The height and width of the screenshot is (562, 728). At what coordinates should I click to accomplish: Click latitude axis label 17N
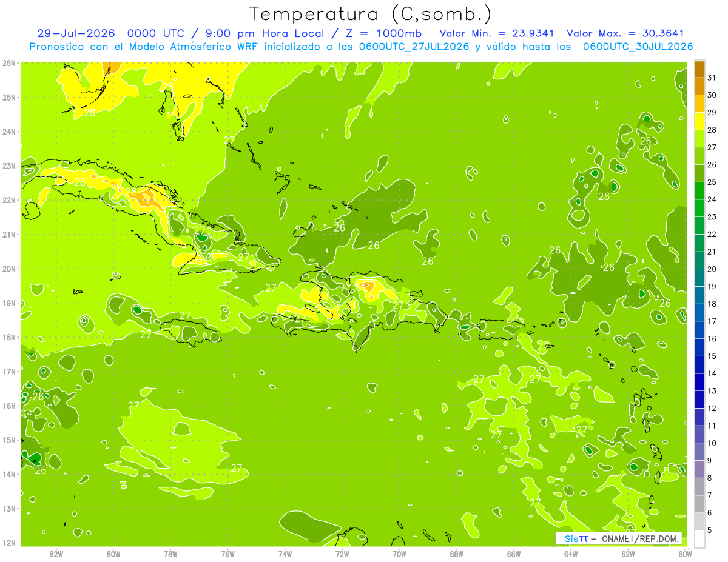tap(8, 371)
